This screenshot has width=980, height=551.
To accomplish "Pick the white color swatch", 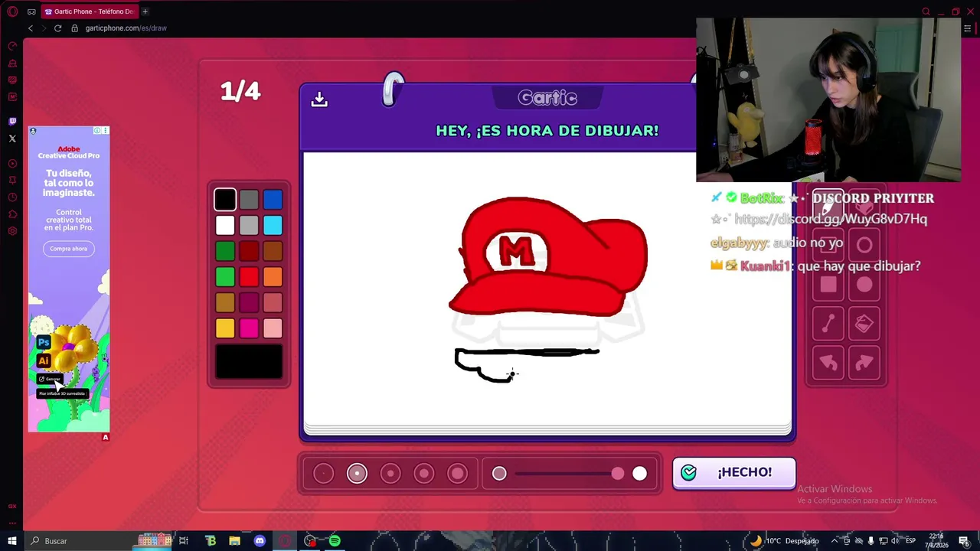I will (x=225, y=226).
